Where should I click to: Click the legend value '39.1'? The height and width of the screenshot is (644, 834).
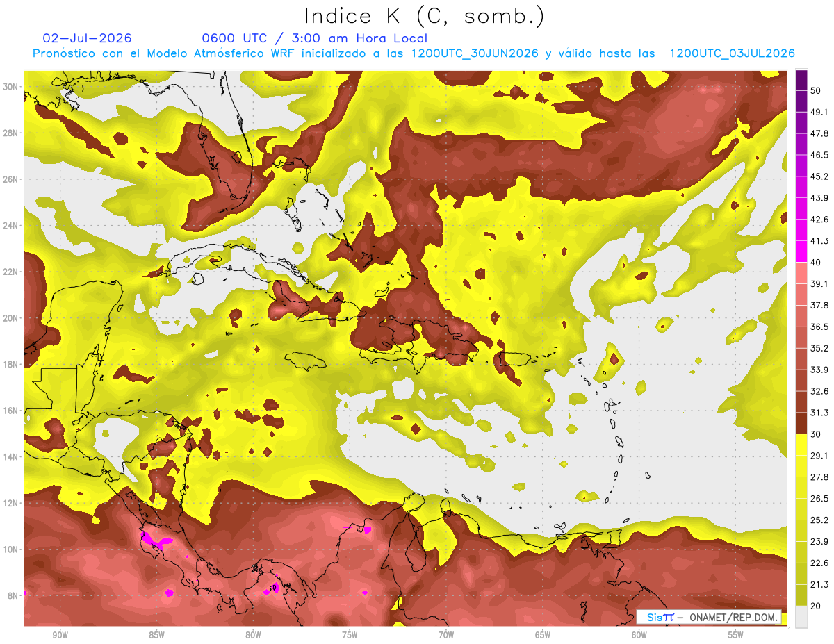click(819, 284)
